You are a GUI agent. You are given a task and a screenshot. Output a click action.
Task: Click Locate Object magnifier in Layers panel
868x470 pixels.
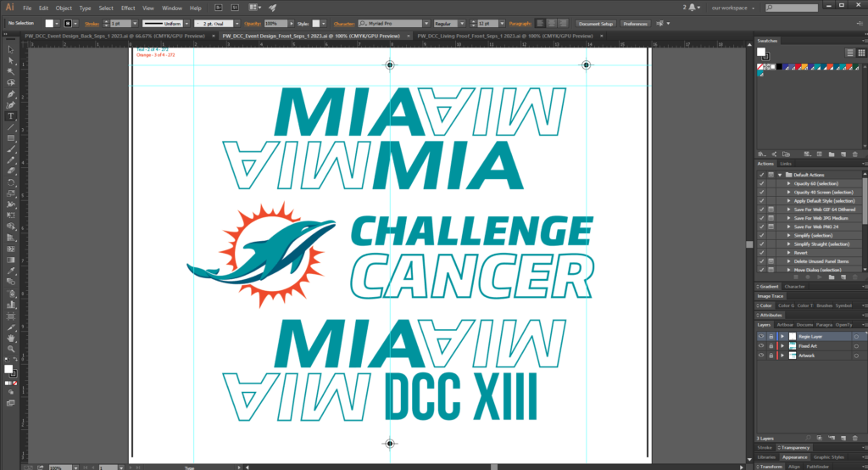[x=808, y=438]
